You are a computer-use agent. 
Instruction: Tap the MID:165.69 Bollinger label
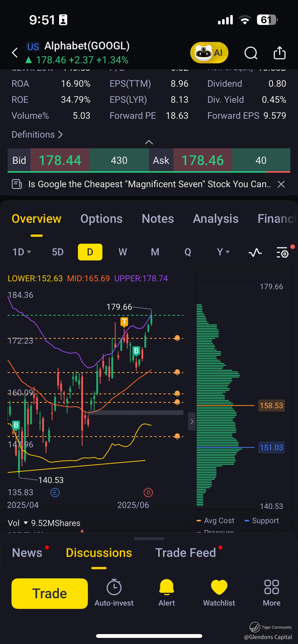coord(88,278)
